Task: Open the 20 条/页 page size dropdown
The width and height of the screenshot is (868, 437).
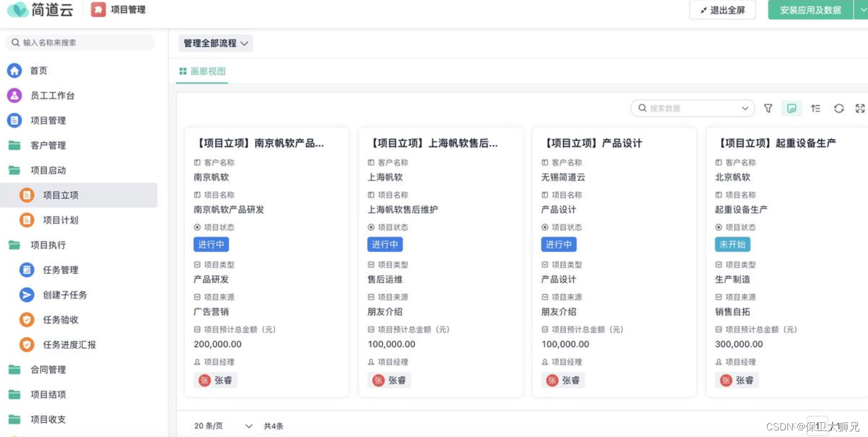Action: tap(223, 426)
